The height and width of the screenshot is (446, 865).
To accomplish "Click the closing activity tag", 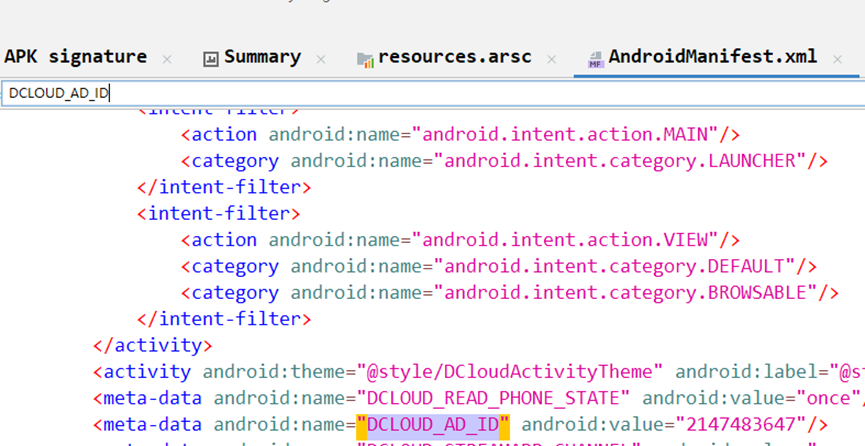I will 152,345.
